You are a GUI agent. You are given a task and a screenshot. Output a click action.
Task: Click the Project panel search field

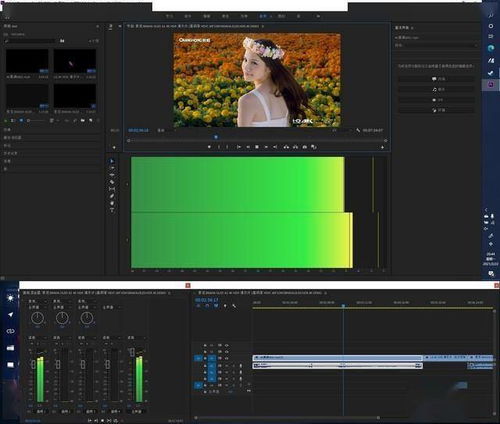(x=30, y=41)
